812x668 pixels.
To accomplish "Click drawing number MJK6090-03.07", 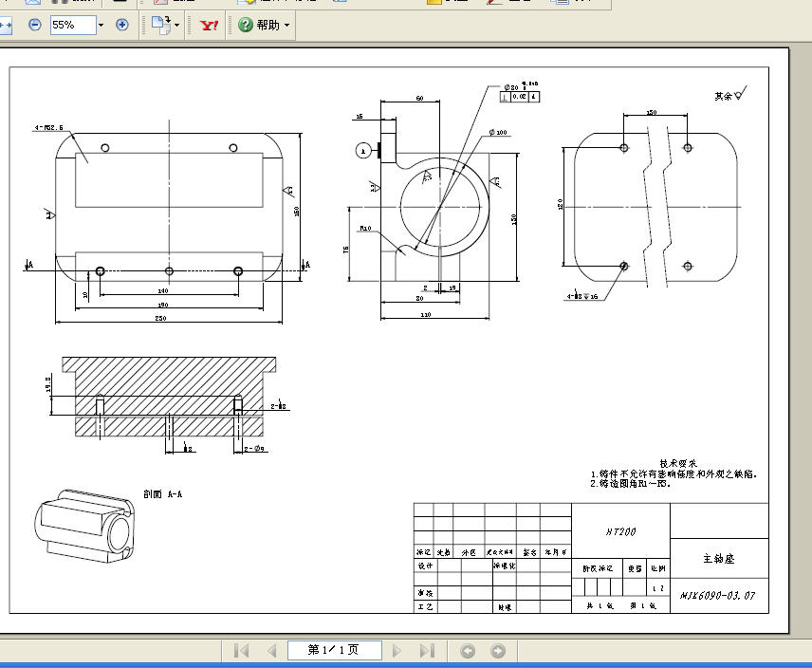I will tap(718, 596).
